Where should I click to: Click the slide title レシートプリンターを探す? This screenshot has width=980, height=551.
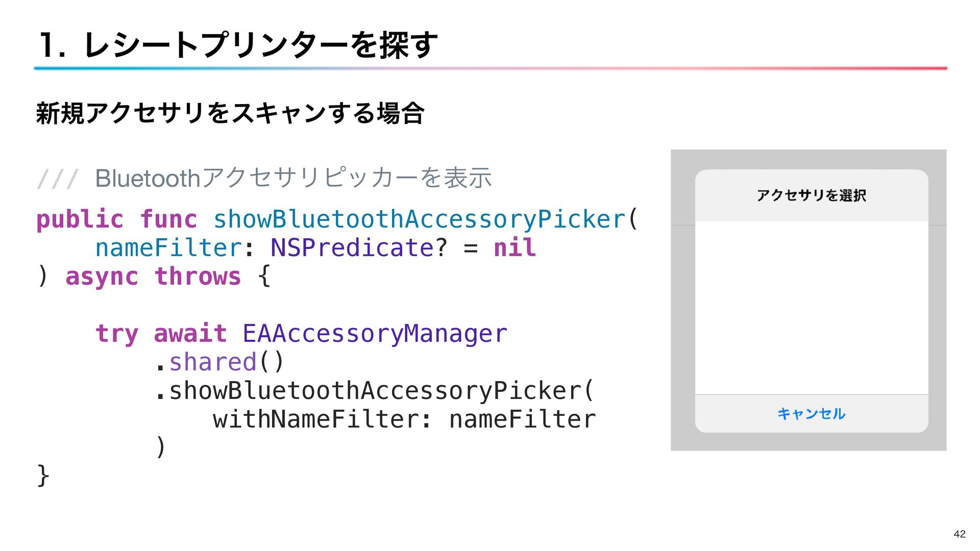point(238,44)
